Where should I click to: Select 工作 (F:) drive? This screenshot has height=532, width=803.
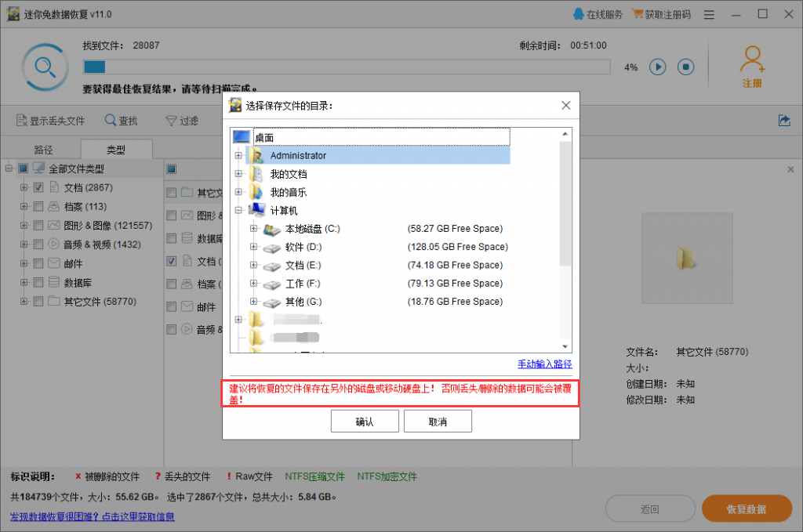[303, 284]
